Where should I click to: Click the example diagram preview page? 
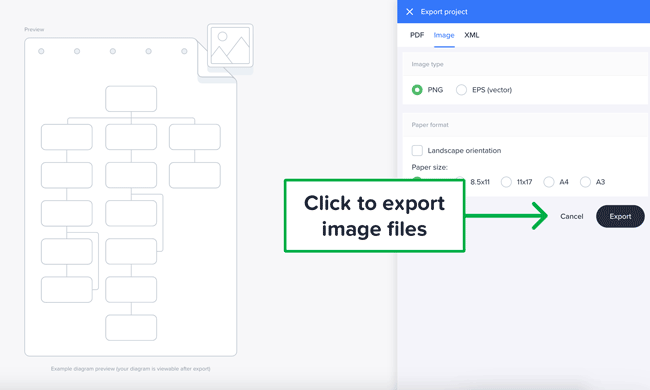131,197
